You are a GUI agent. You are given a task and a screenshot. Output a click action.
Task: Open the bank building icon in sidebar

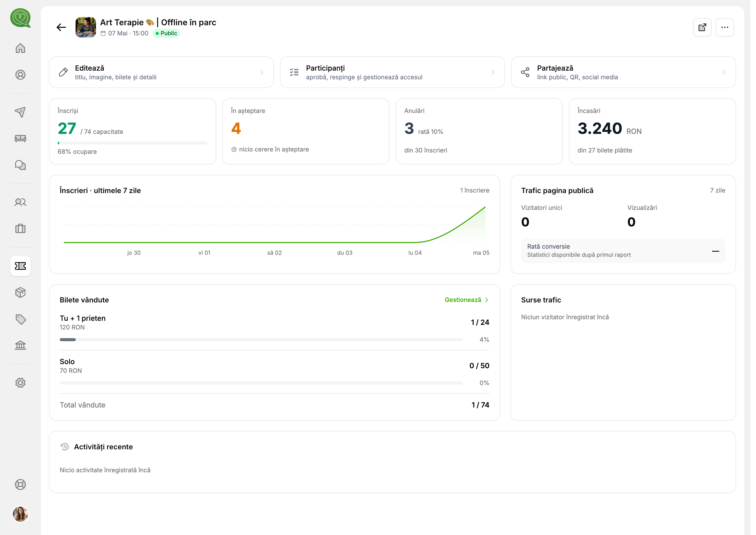(x=20, y=346)
